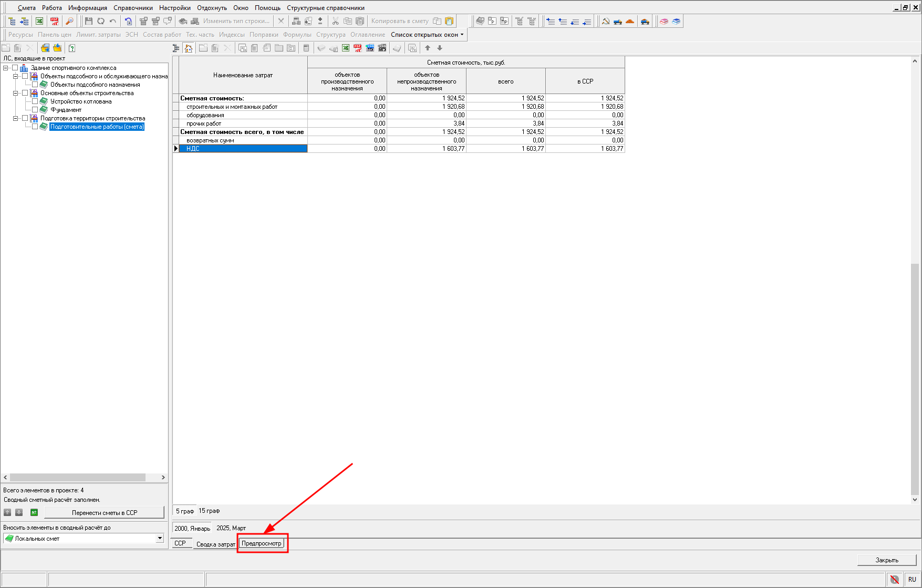The image size is (922, 588).
Task: Click the red PDF icon in table toolbar
Action: 358,48
